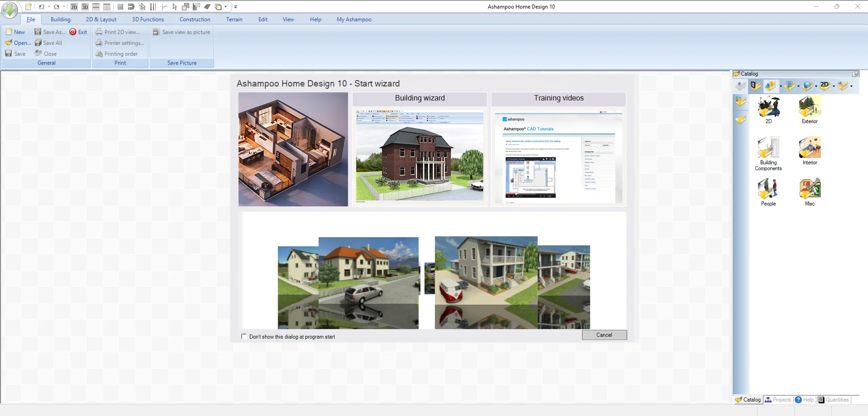Click the hatched corner icon in quick toolbar

point(196,7)
